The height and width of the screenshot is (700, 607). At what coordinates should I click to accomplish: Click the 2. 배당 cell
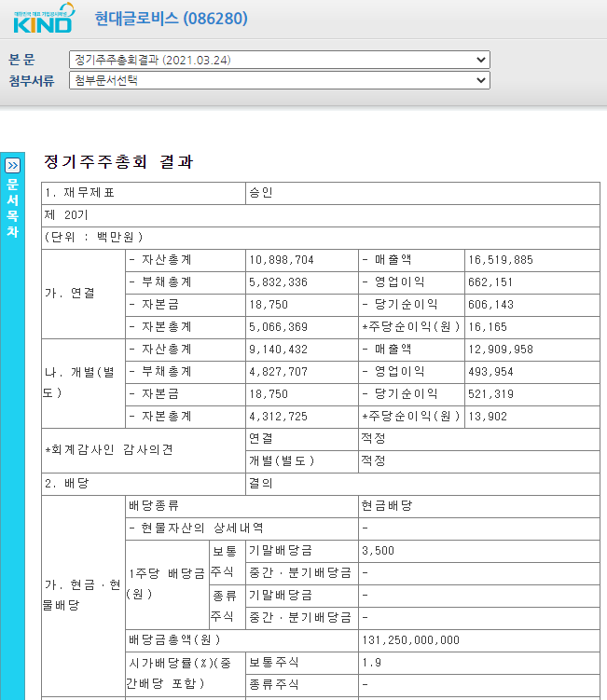tap(144, 484)
